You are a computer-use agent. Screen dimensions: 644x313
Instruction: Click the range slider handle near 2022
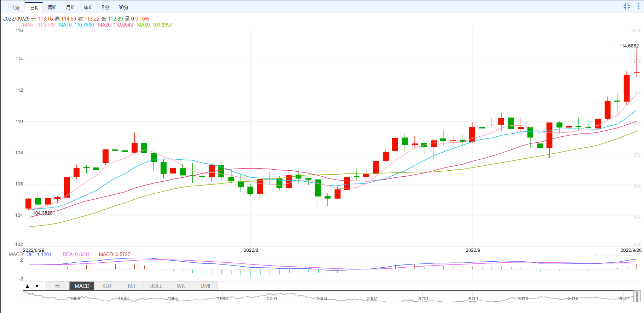pos(637,296)
